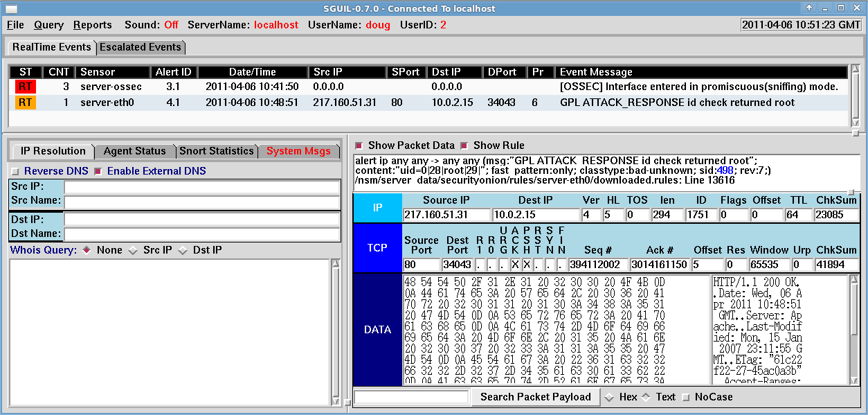Click scroll-up arrow of event list
The height and width of the screenshot is (415, 868).
[x=856, y=70]
